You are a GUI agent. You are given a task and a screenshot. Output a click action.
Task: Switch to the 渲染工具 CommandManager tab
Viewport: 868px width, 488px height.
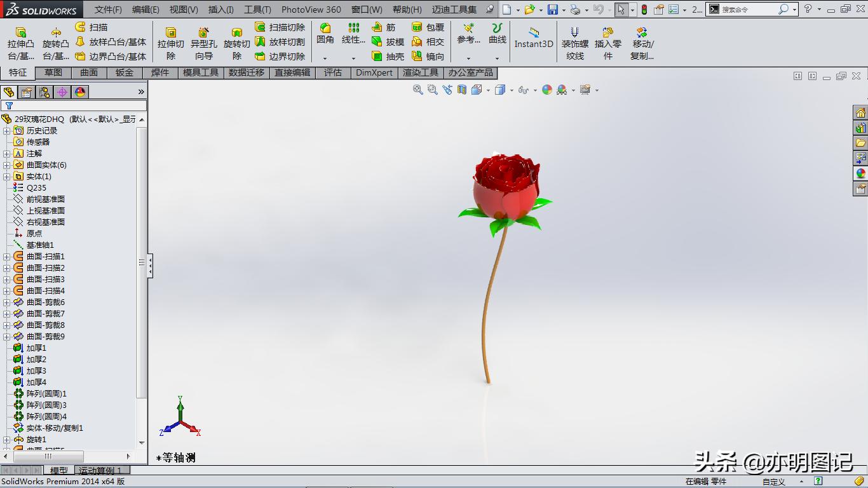click(x=421, y=72)
